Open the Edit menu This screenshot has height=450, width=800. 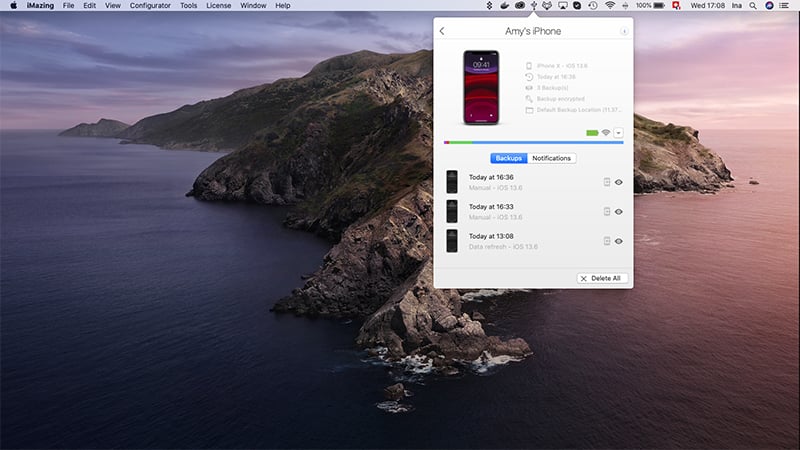tap(90, 6)
